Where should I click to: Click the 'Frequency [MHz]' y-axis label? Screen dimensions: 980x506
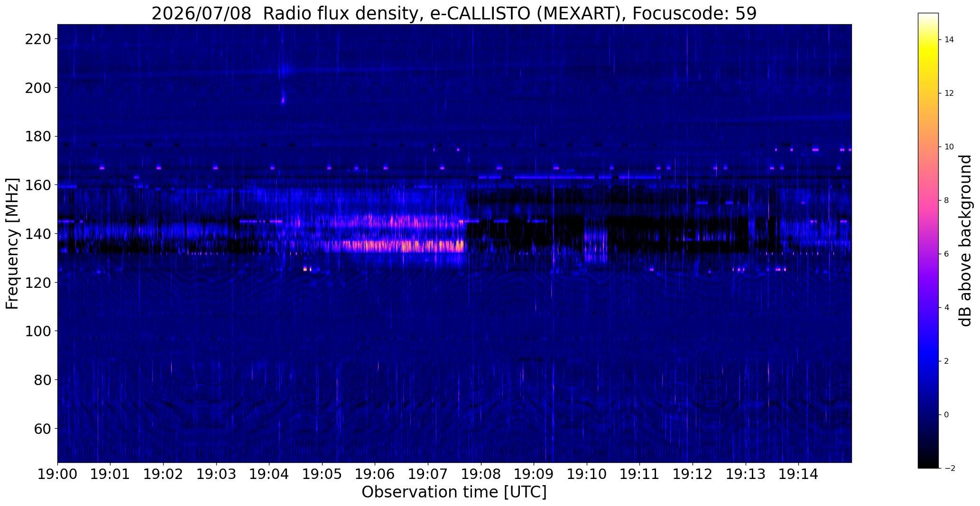(12, 243)
